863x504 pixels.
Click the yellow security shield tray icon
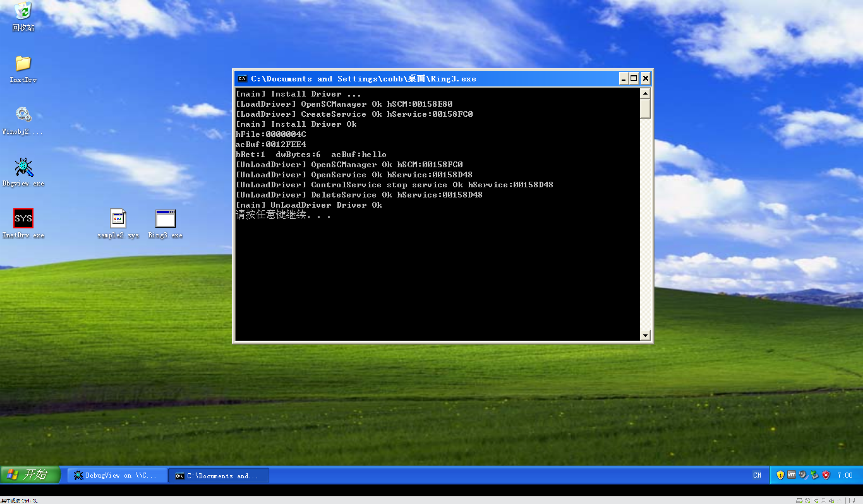(x=780, y=475)
